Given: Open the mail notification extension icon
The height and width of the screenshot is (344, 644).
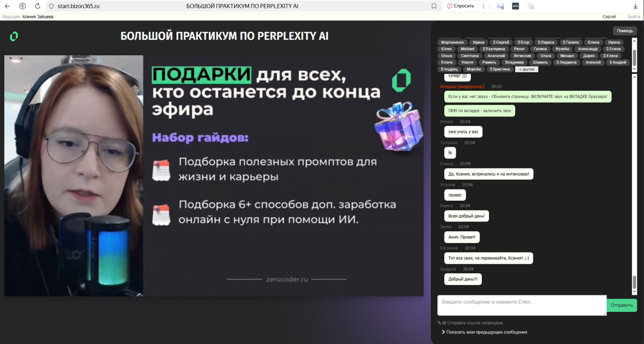Looking at the screenshot, I should 499,7.
